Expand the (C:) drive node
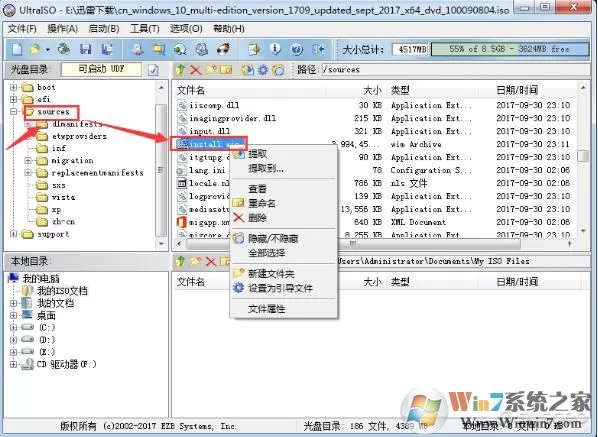Screen dimensions: 598x437 click(13, 328)
